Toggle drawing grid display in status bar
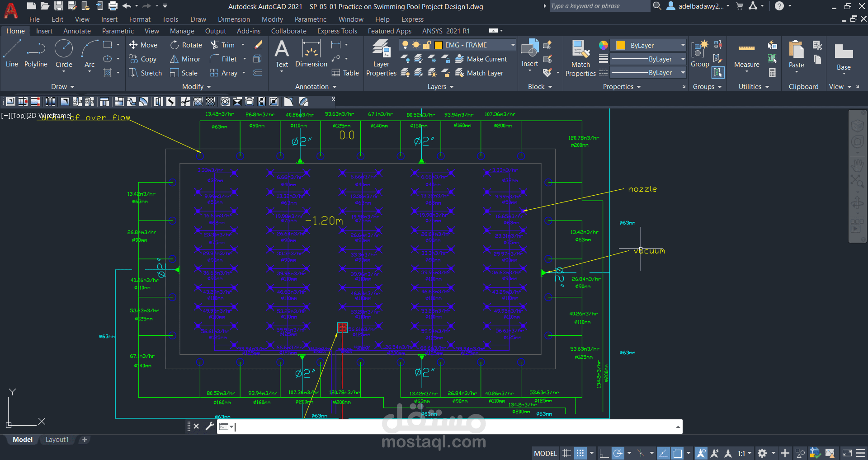868x460 pixels. click(x=566, y=453)
